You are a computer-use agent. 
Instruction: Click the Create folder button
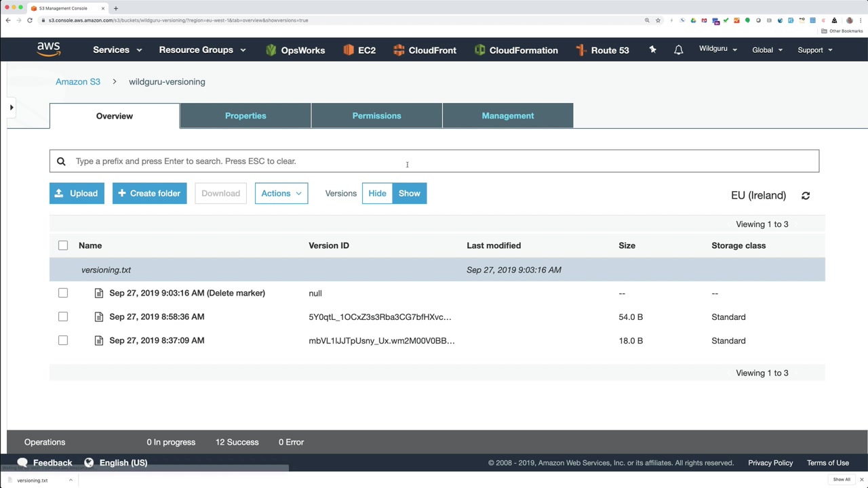(149, 193)
